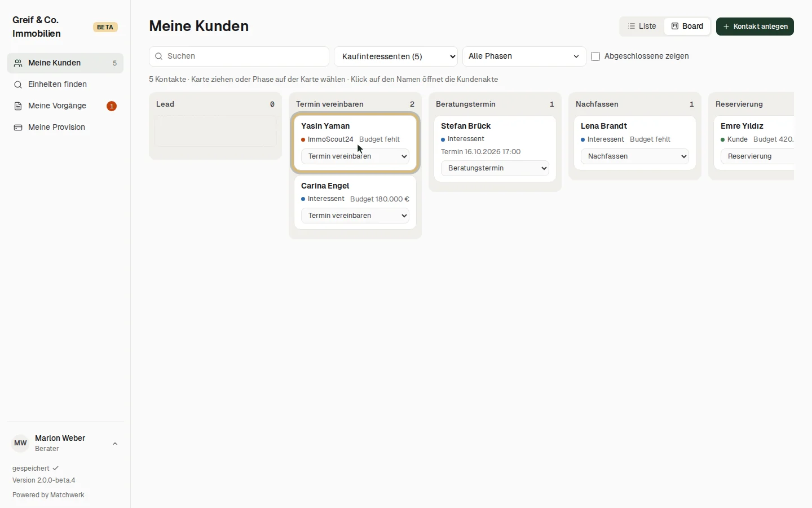Open Beratungstermin dropdown on Stefan Brück card
This screenshot has height=508, width=812.
[x=495, y=168]
